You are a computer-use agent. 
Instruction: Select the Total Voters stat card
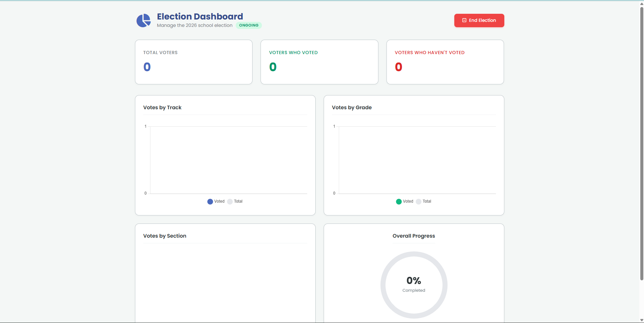pyautogui.click(x=193, y=62)
